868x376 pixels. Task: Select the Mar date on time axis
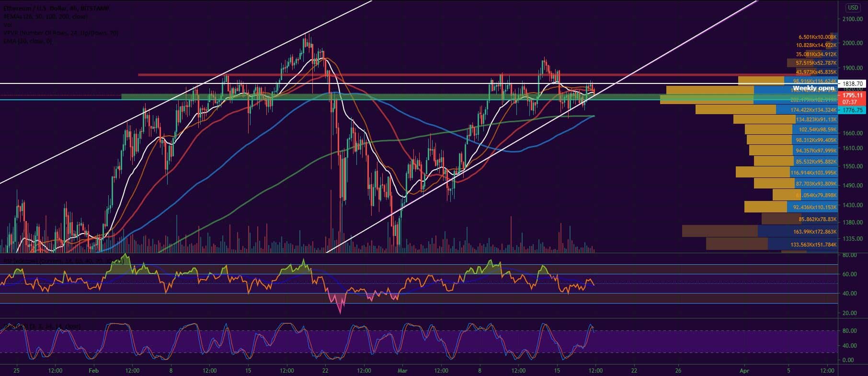point(402,371)
